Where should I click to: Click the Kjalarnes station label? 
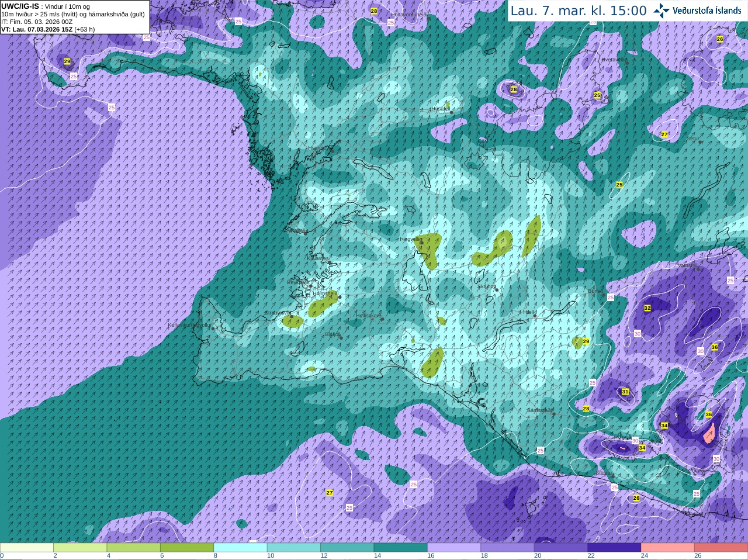point(318,258)
